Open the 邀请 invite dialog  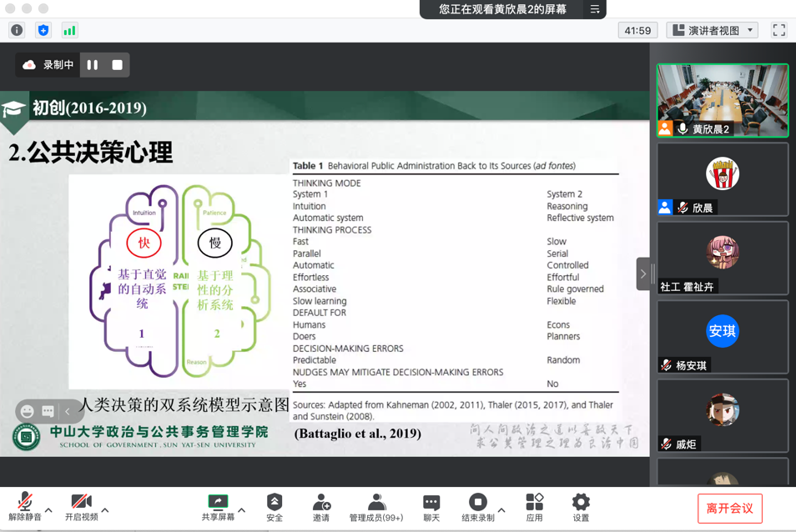pos(321,506)
